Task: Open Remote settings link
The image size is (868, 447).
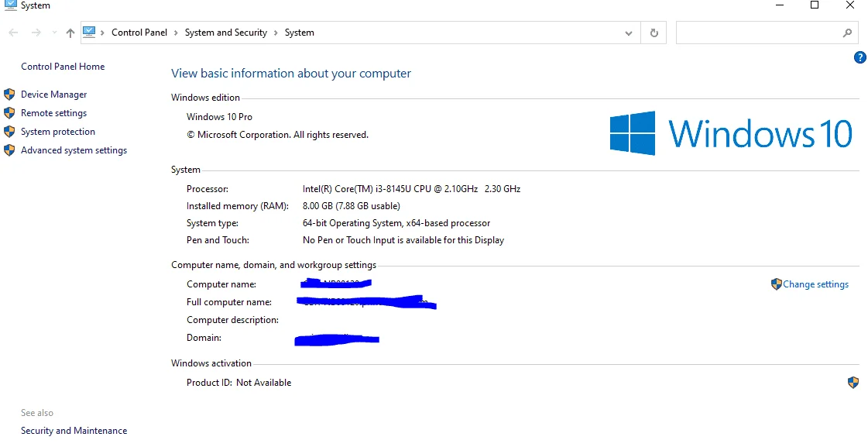Action: (53, 113)
